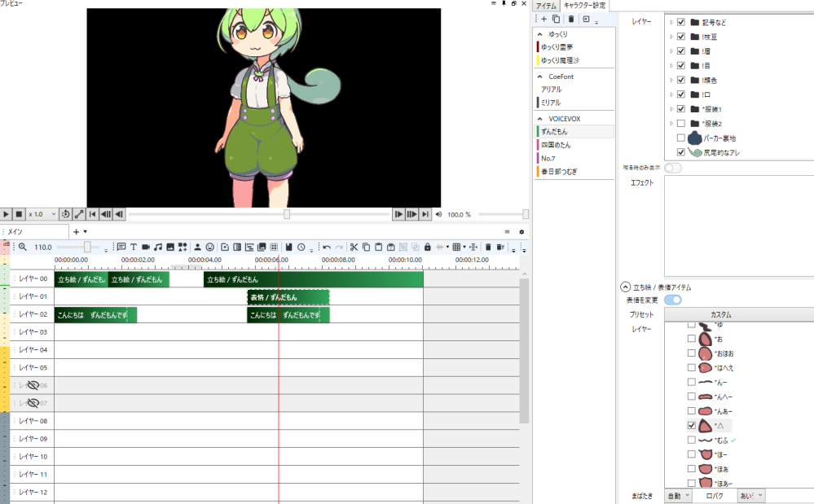Copy the selected timeline item
814x504 pixels.
pyautogui.click(x=367, y=248)
